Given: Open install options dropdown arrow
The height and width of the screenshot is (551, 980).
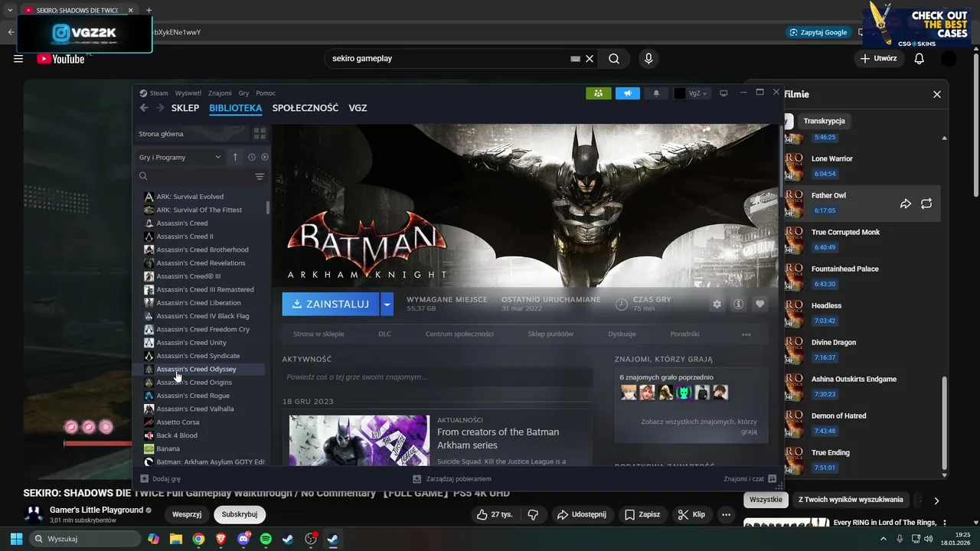Looking at the screenshot, I should click(387, 304).
